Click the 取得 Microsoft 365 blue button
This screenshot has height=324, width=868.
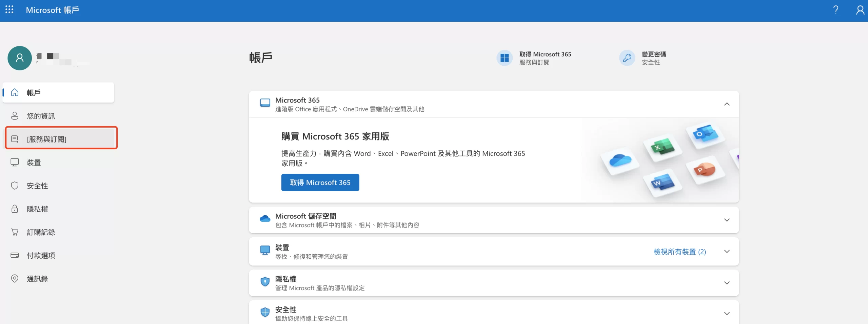[320, 182]
